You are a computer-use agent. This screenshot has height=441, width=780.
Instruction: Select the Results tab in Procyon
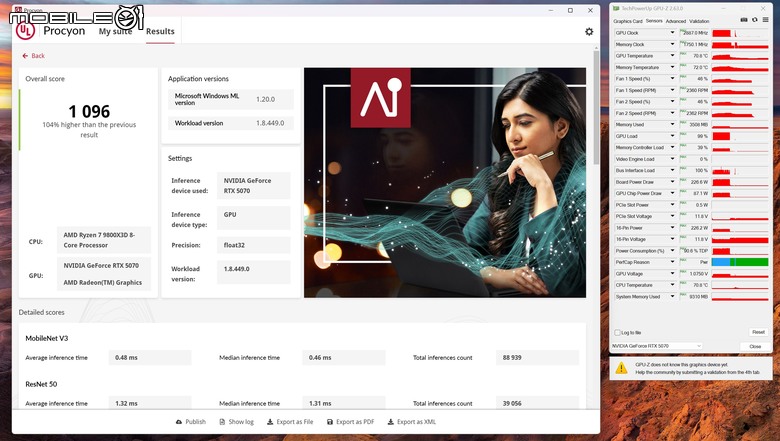pos(160,31)
